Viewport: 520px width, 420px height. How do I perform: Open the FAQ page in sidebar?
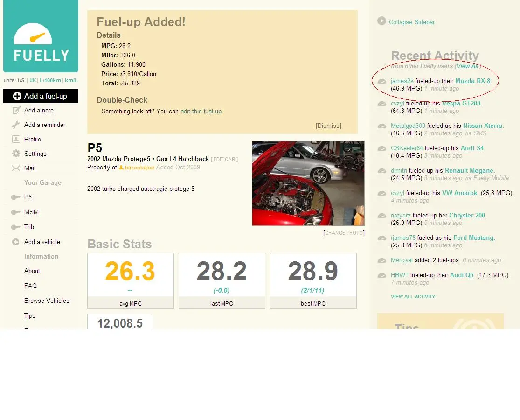[x=30, y=286]
